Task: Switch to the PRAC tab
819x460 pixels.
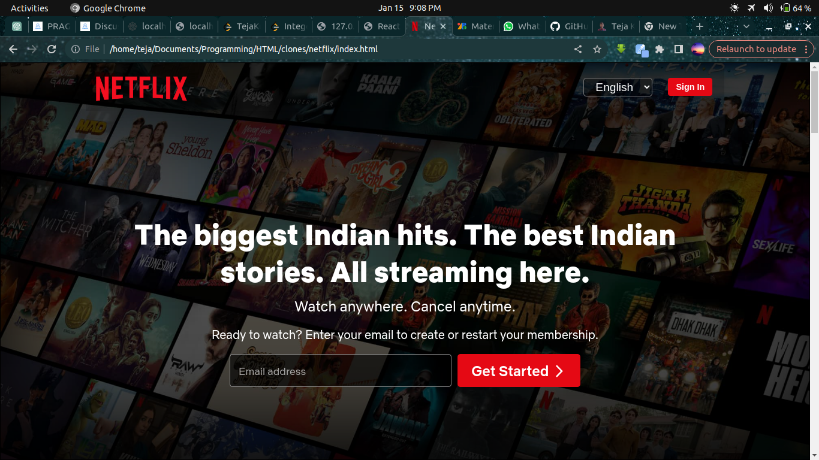Action: [x=51, y=26]
